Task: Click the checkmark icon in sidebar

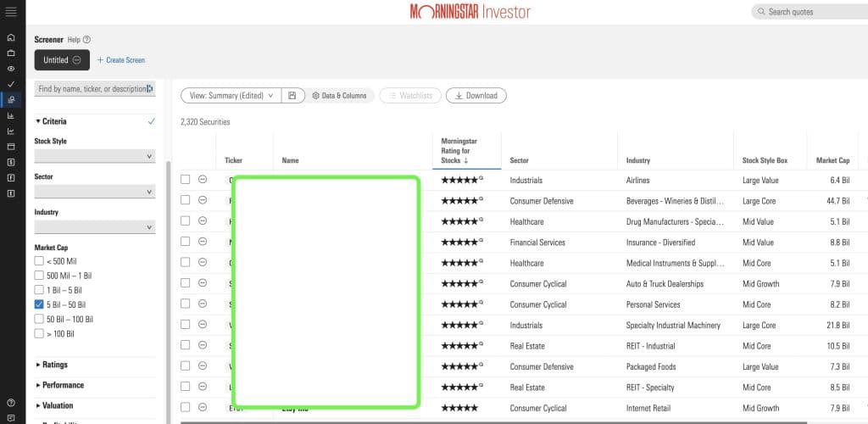Action: click(11, 84)
